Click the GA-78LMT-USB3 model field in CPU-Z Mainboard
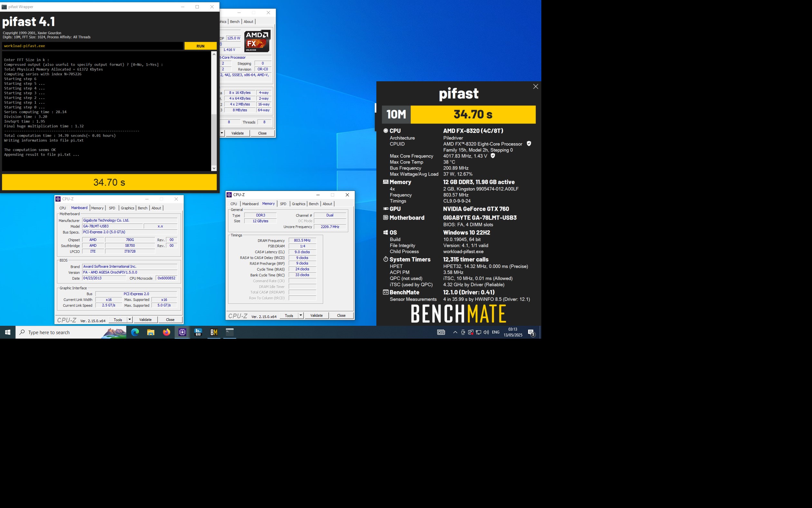Viewport: 812px width, 508px height. point(112,226)
